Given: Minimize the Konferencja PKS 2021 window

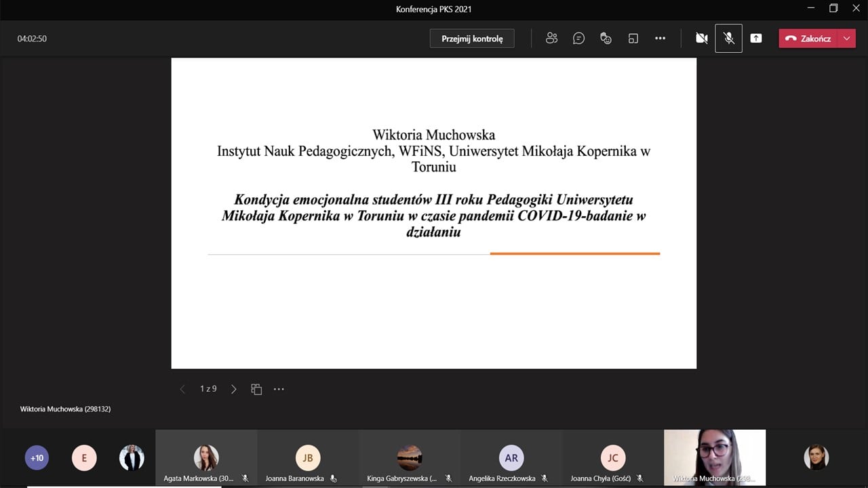Looking at the screenshot, I should [x=811, y=9].
